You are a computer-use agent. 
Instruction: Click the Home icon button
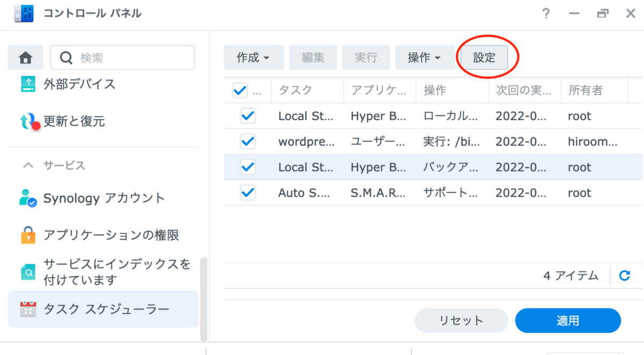(26, 57)
